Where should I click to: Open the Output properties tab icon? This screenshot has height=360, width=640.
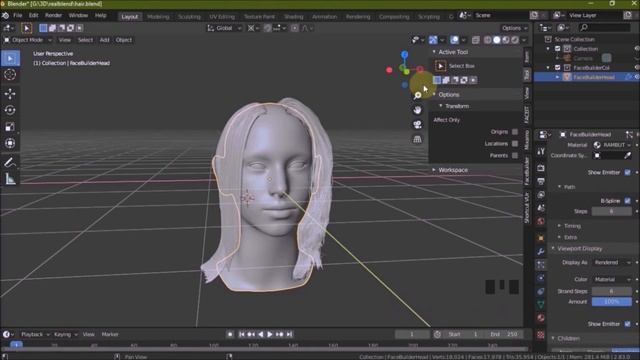(541, 181)
